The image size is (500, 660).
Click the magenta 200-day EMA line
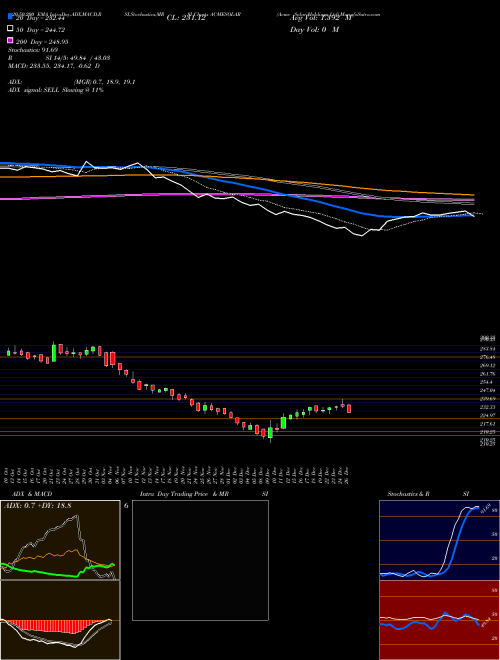click(x=168, y=194)
